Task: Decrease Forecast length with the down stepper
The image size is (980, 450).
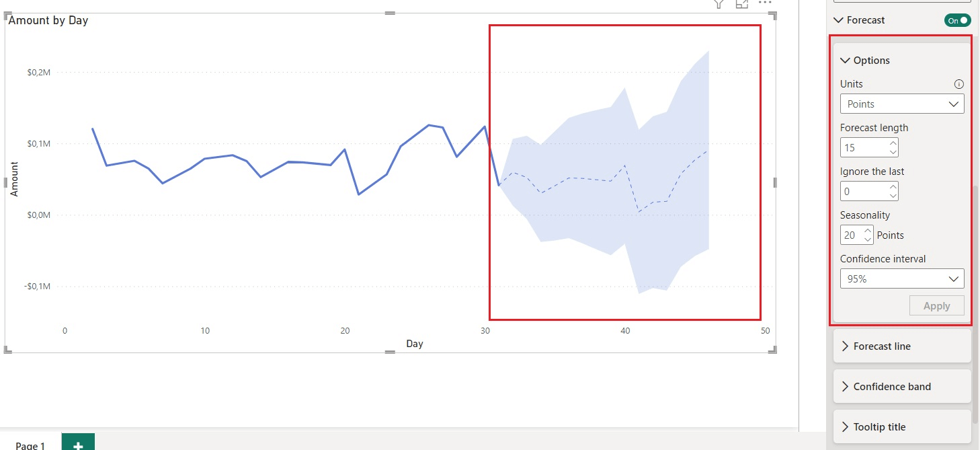Action: tap(892, 151)
